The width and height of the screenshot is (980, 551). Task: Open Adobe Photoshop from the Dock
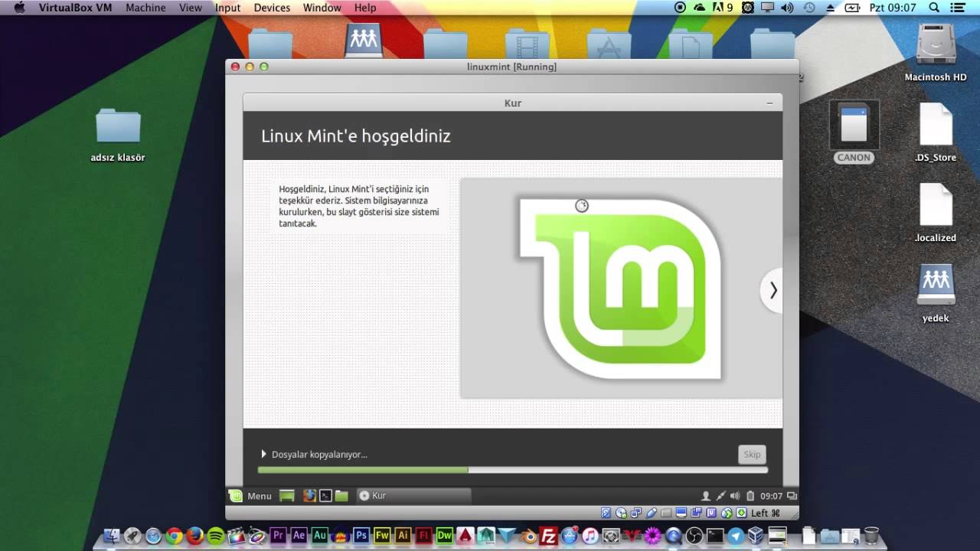coord(361,536)
